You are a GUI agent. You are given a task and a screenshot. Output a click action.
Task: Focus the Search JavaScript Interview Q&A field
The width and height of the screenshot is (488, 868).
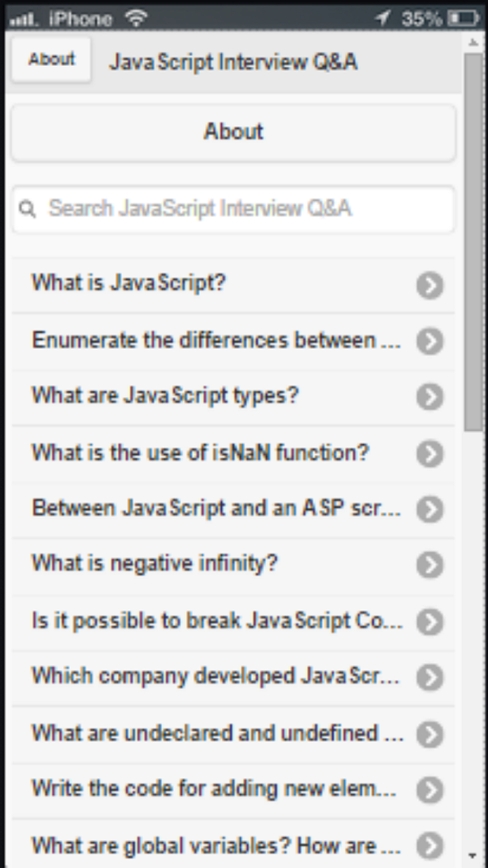tap(233, 209)
